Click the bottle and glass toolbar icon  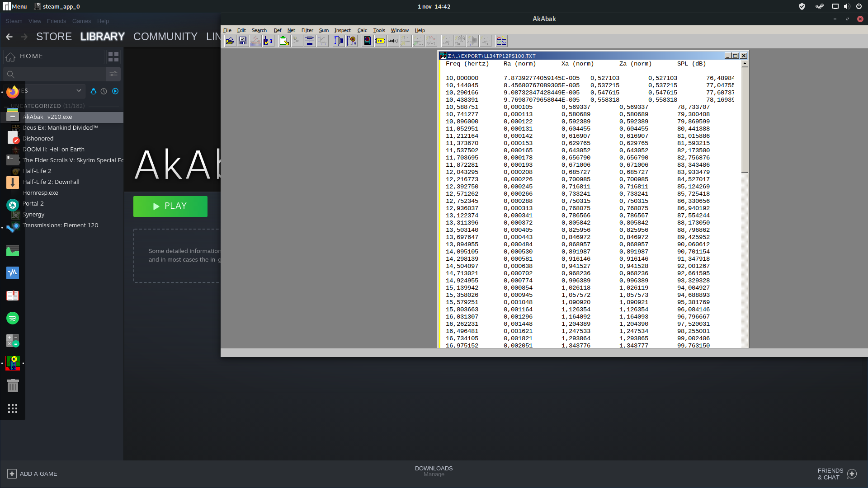[x=268, y=41]
